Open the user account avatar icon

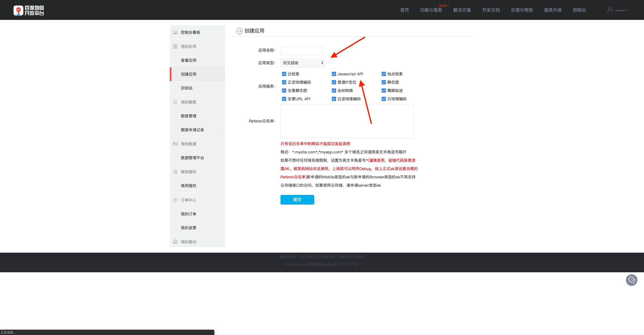tap(610, 10)
